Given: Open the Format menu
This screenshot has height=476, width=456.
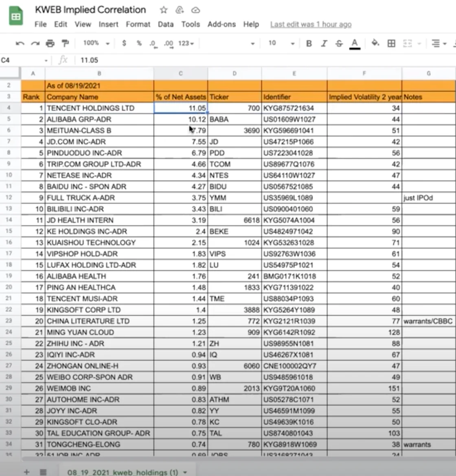Looking at the screenshot, I should (x=138, y=24).
